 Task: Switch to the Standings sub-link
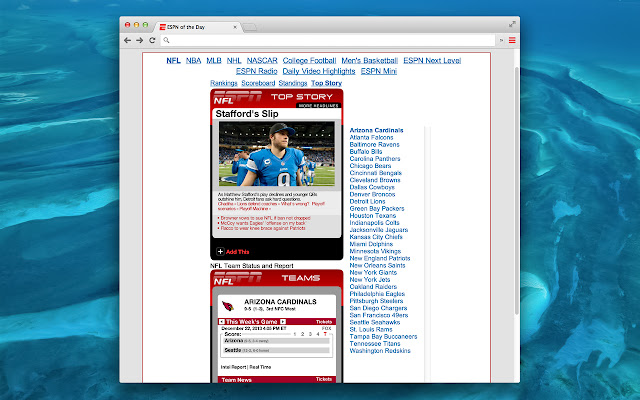coord(293,83)
